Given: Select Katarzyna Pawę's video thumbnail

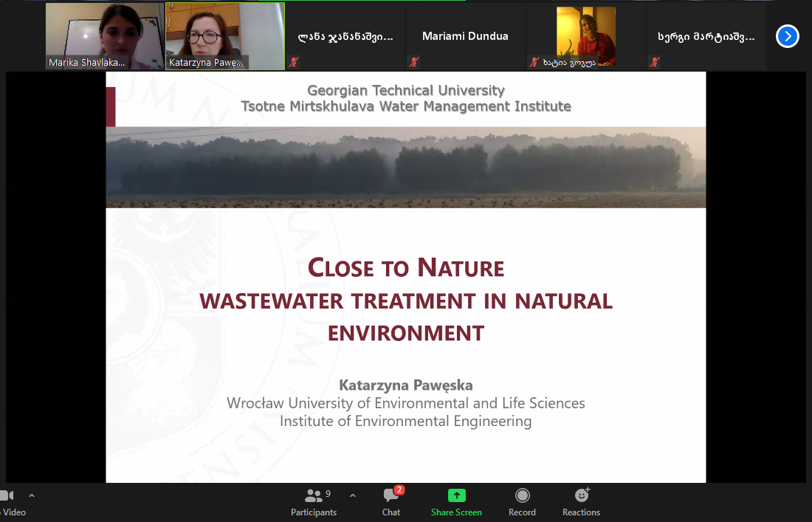Looking at the screenshot, I should point(225,36).
